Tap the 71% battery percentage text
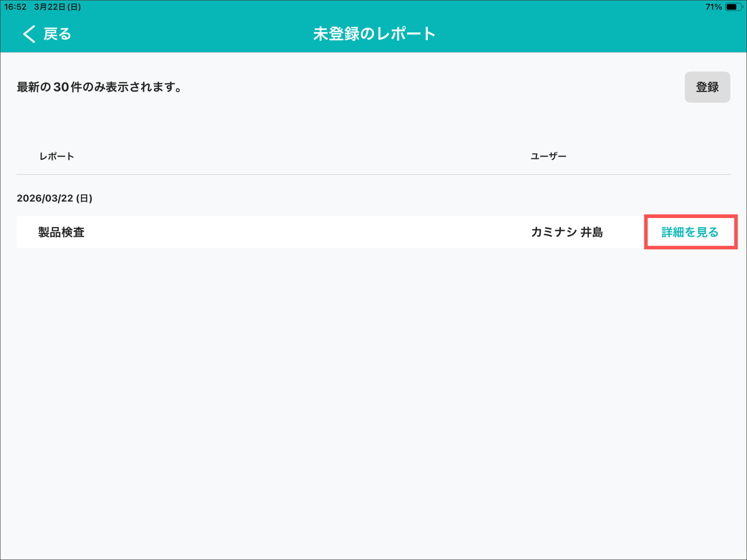The height and width of the screenshot is (560, 747). pyautogui.click(x=713, y=7)
